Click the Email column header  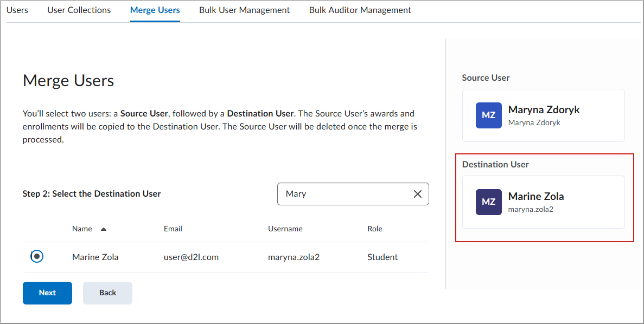click(x=173, y=228)
